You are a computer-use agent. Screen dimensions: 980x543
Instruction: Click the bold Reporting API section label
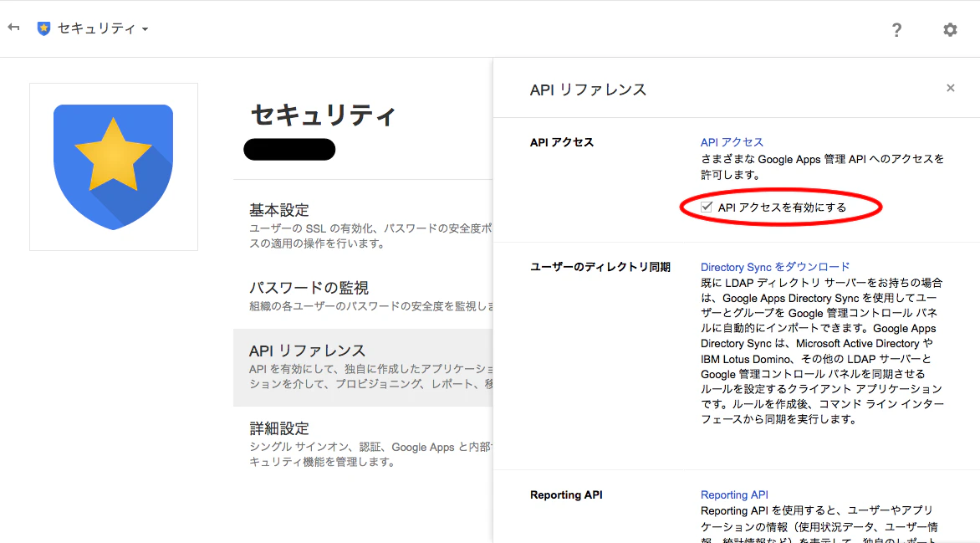(566, 494)
